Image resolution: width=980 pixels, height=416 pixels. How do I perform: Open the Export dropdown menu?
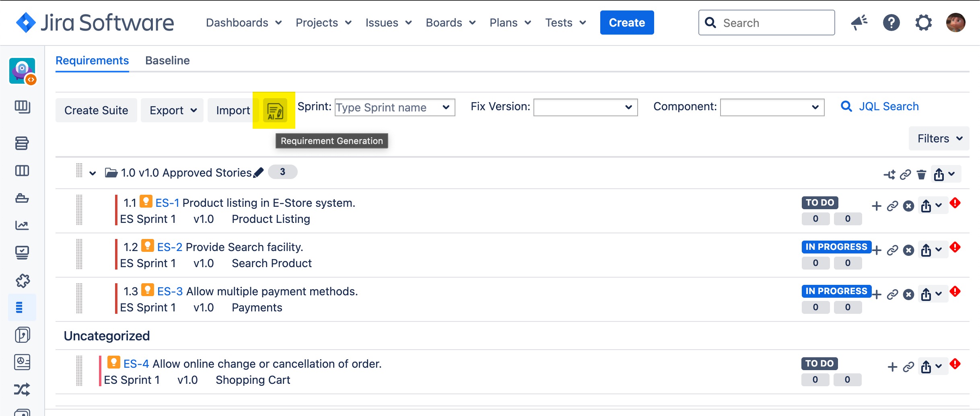click(x=172, y=110)
